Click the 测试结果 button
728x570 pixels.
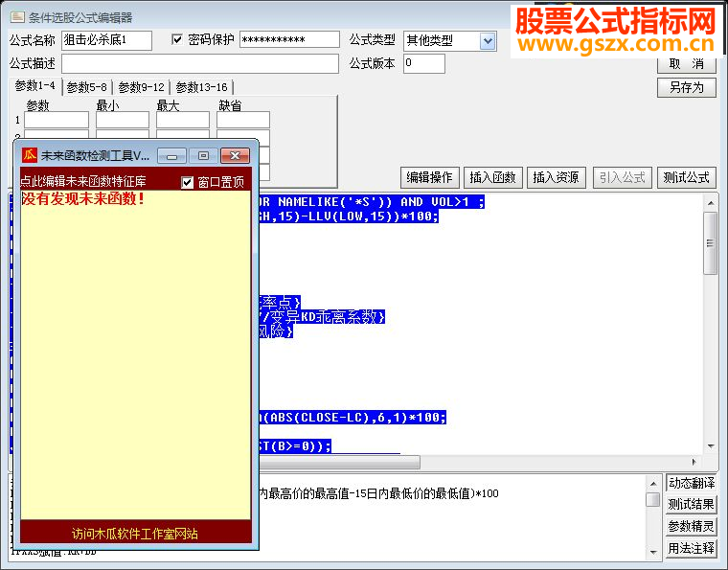[x=691, y=505]
